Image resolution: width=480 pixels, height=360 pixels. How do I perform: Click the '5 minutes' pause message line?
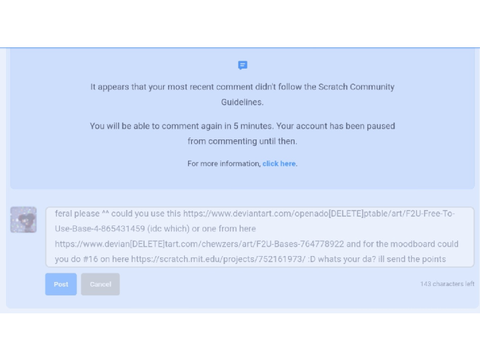coord(242,126)
